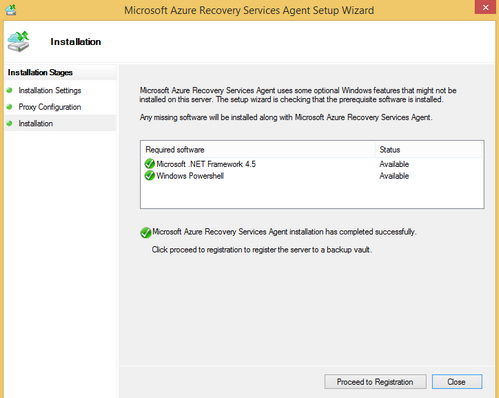
Task: Click green checkmark next to Windows Powershell
Action: click(x=150, y=175)
